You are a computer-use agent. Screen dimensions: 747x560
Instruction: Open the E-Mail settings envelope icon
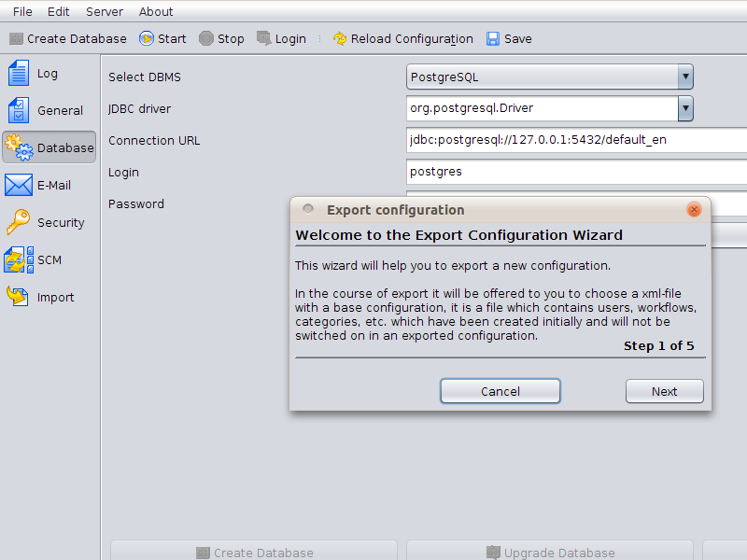click(19, 185)
